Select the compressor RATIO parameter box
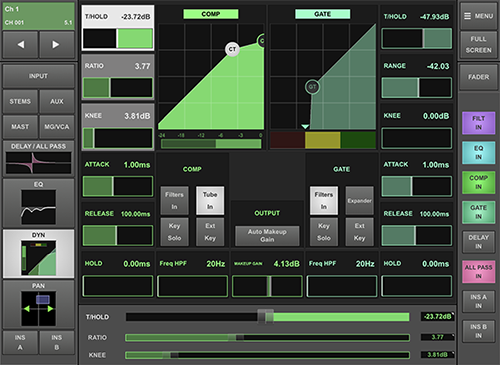Image resolution: width=500 pixels, height=365 pixels. pyautogui.click(x=118, y=77)
